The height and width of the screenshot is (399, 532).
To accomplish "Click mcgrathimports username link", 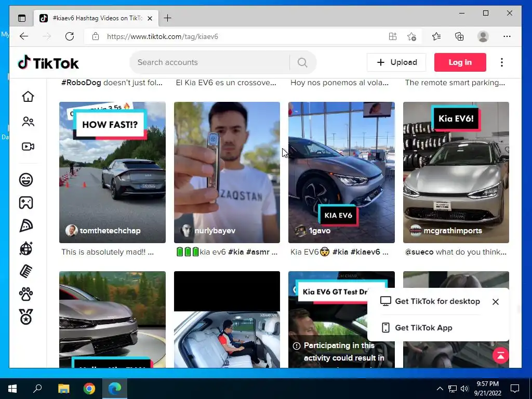I will click(453, 231).
